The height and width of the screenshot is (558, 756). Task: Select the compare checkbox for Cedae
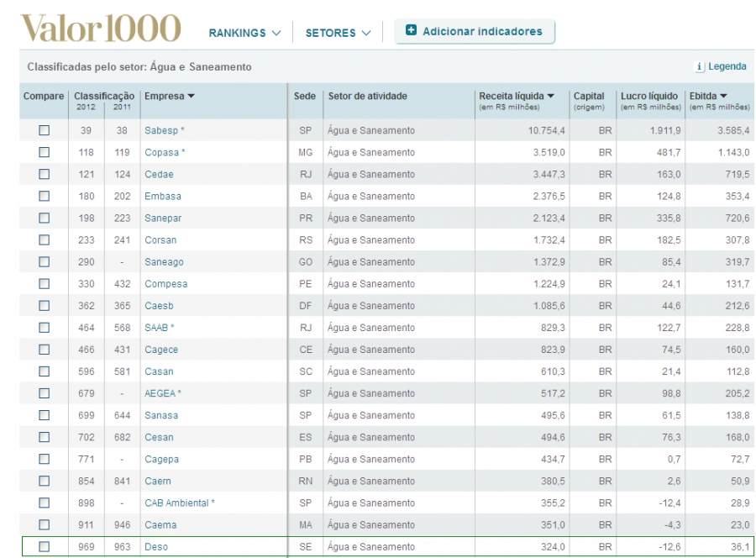coord(44,174)
